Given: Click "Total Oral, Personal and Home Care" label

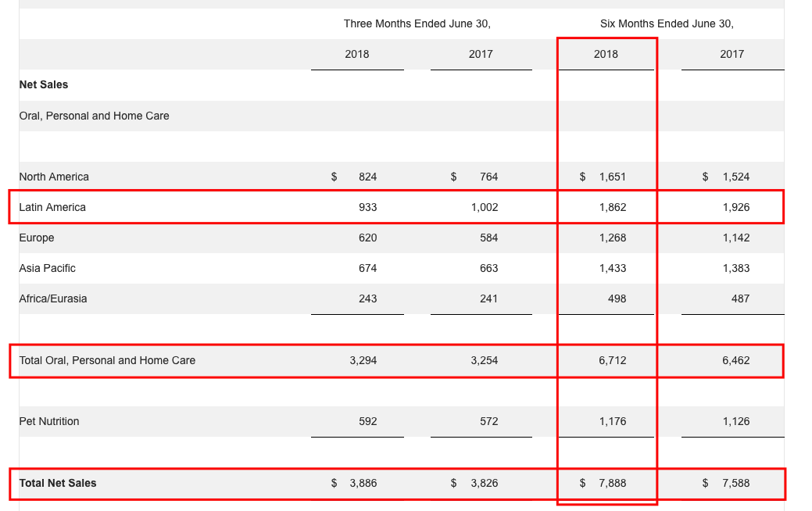Looking at the screenshot, I should pyautogui.click(x=107, y=360).
